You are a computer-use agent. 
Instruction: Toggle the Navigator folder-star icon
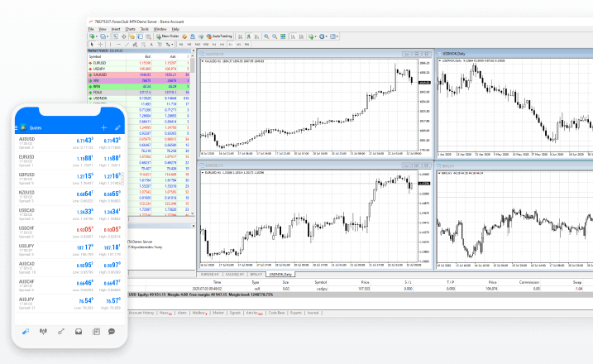[132, 36]
